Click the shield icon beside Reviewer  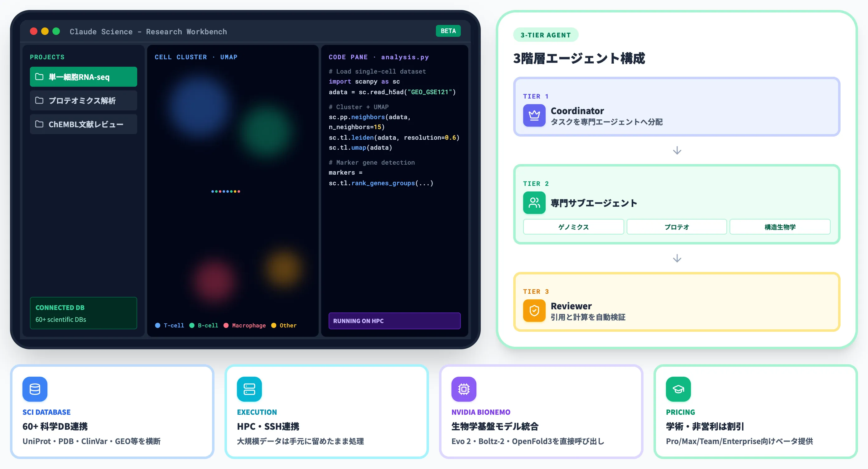(534, 311)
